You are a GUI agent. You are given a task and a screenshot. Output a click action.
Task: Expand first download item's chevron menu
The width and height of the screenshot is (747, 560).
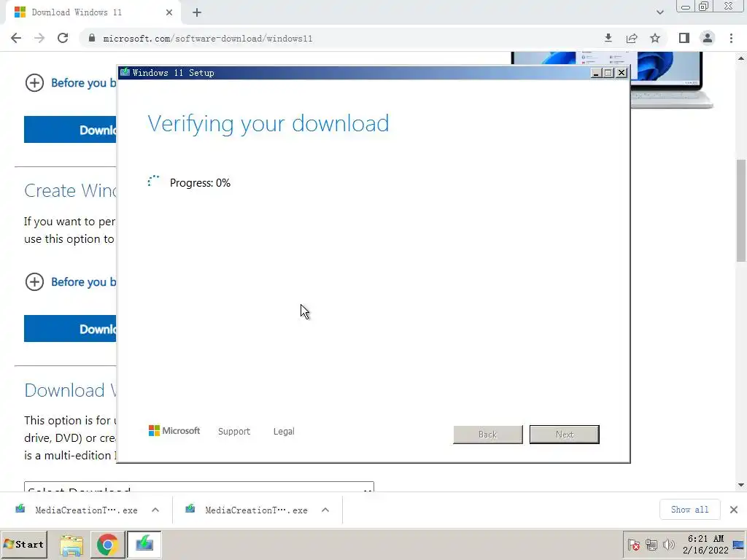pos(155,510)
